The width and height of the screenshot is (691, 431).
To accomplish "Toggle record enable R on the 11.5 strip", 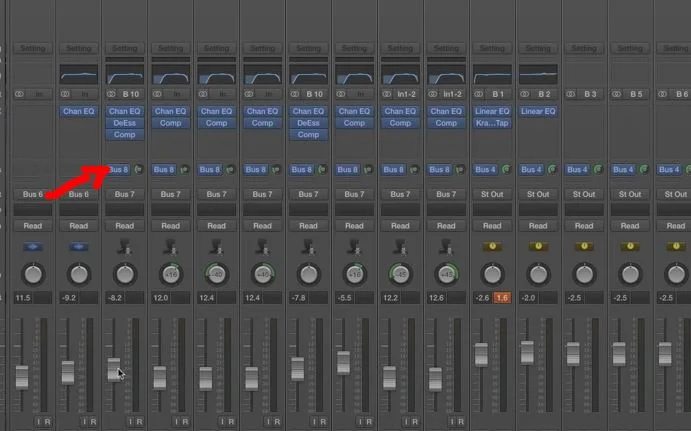I will 47,422.
